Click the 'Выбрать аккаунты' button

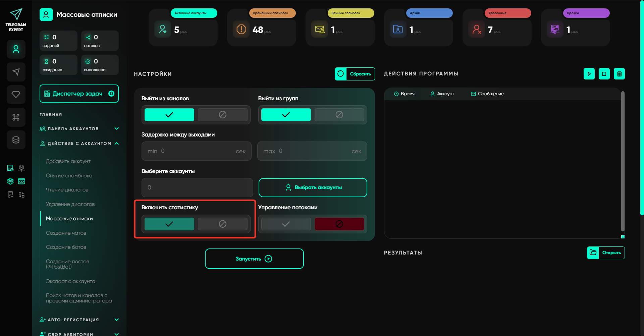tap(313, 187)
